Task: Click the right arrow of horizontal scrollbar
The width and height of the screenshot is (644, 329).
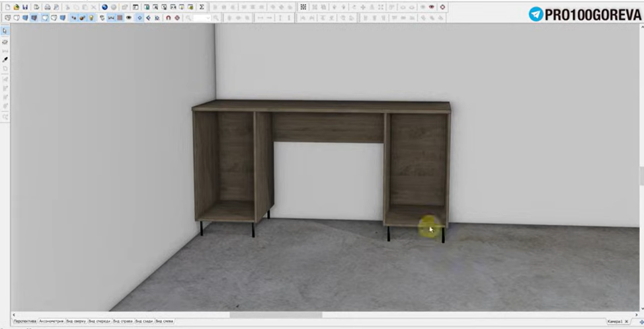Action: point(636,314)
